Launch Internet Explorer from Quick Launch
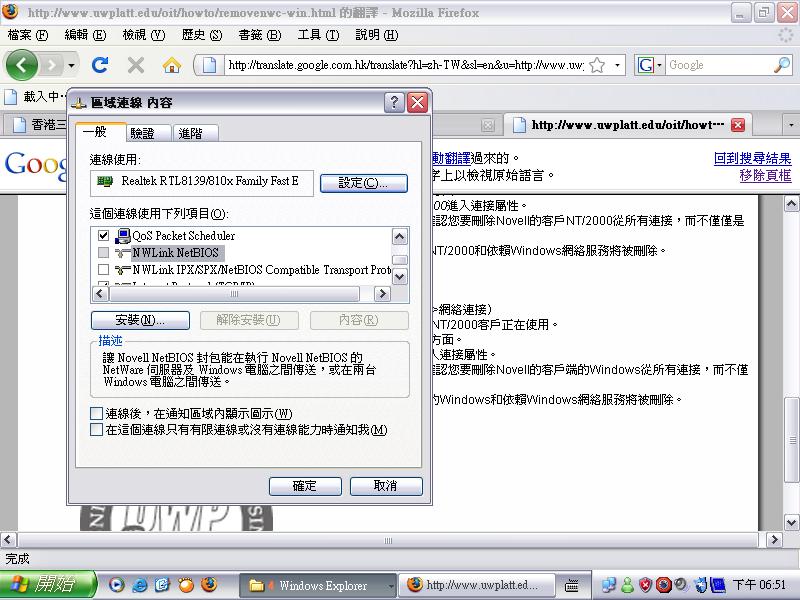 (139, 585)
